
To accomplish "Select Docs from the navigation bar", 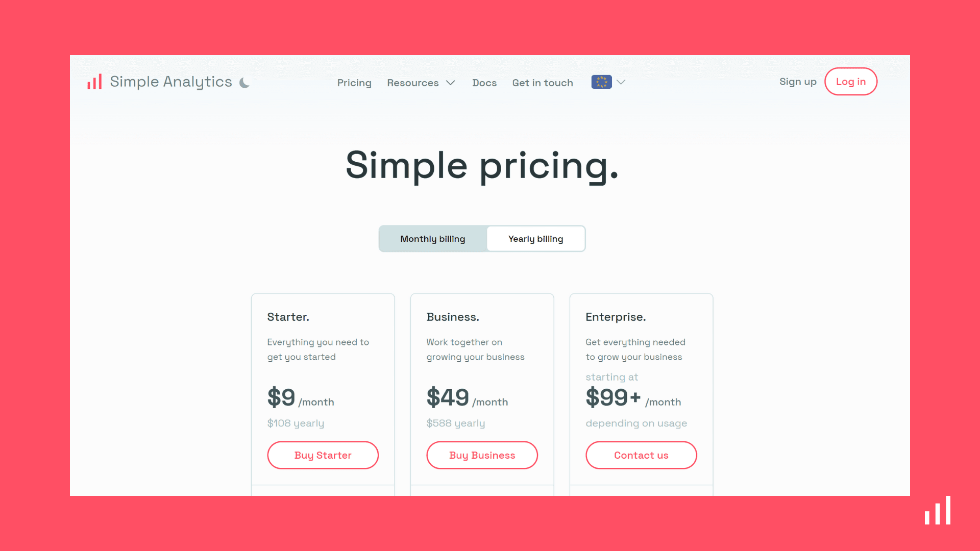I will pyautogui.click(x=484, y=82).
